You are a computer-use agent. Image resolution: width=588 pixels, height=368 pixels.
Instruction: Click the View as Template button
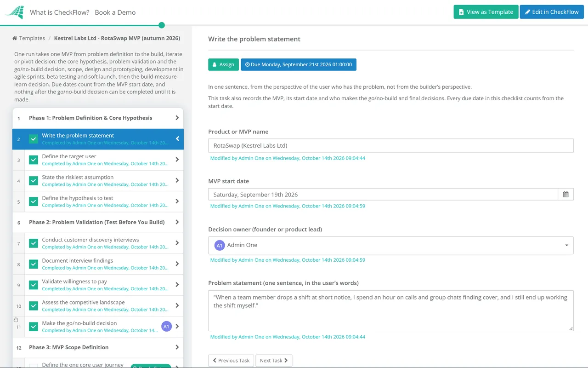click(x=486, y=12)
